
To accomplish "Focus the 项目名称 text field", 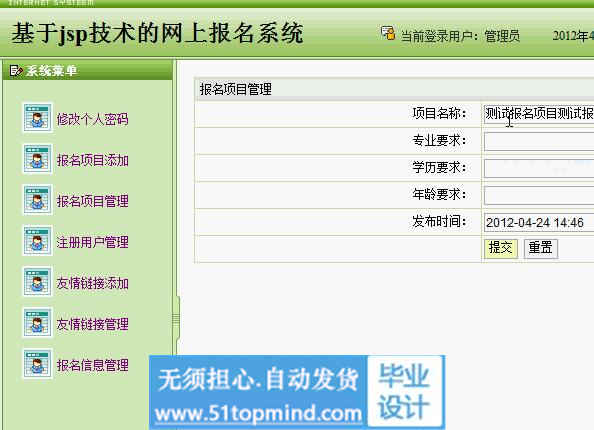I will [x=539, y=114].
